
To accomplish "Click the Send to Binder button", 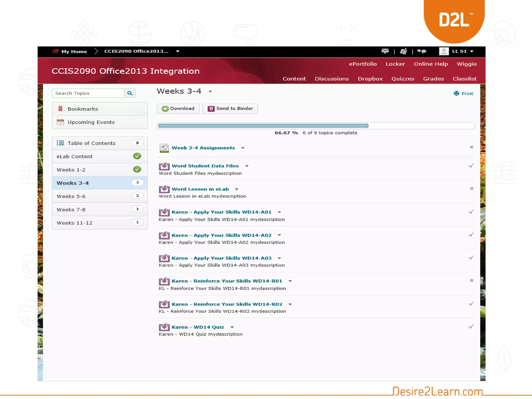I will click(230, 109).
